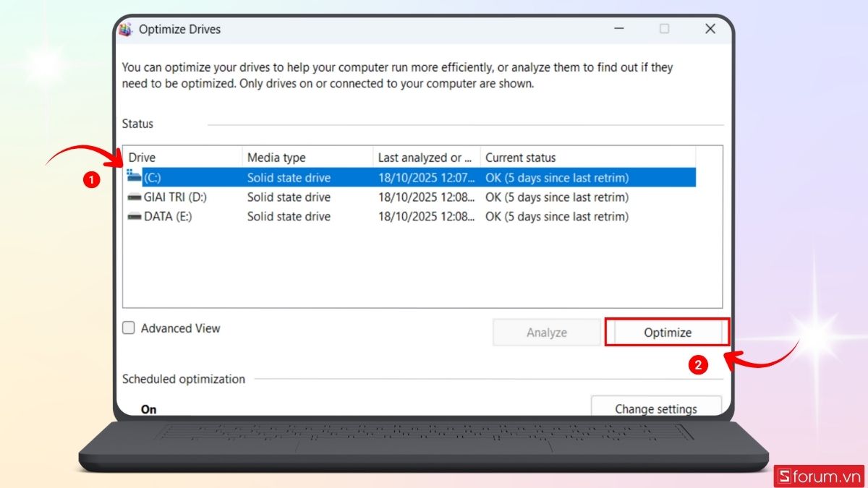The image size is (868, 488).
Task: Open Change settings for scheduled optimization
Action: coord(656,408)
